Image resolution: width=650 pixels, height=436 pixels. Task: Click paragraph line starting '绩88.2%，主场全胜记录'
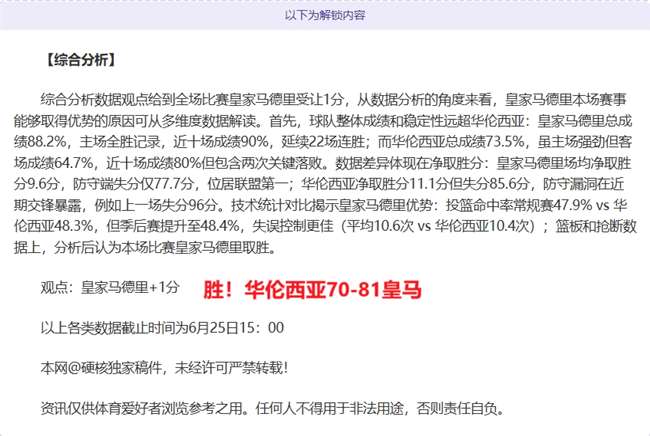[x=323, y=142]
